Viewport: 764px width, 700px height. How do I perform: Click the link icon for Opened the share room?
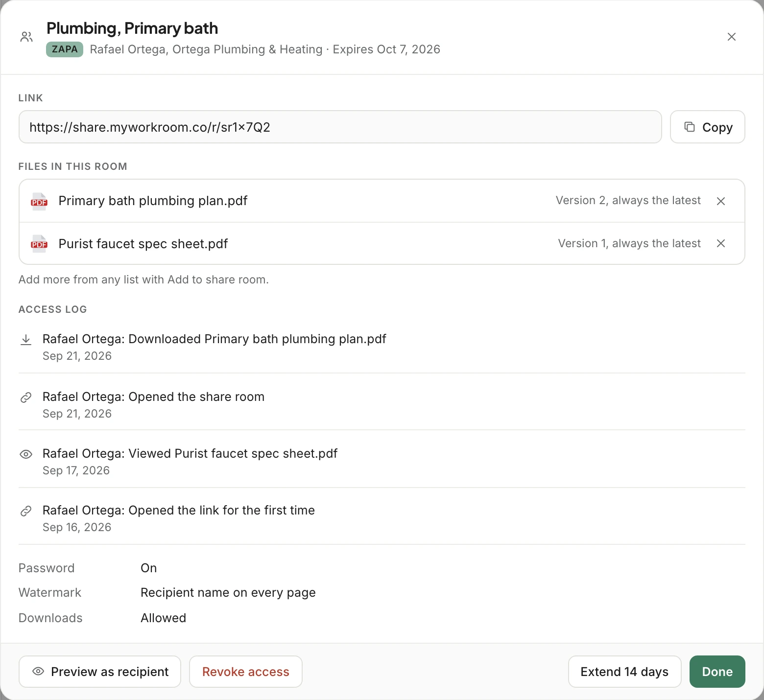pos(26,397)
